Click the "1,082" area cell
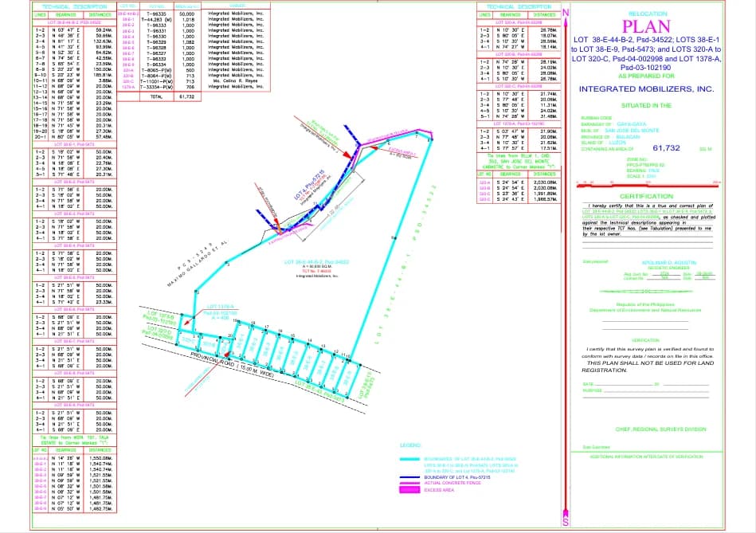The height and width of the screenshot is (533, 756). point(188,42)
